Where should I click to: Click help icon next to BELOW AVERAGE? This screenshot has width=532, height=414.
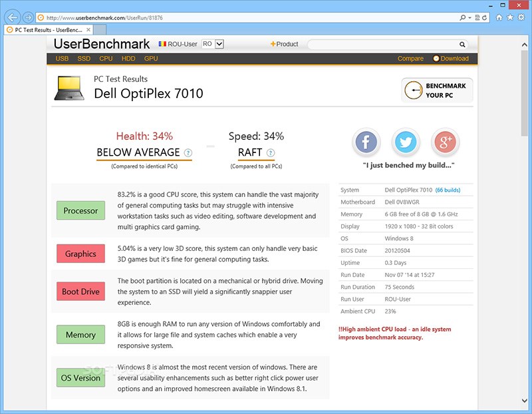[x=188, y=152]
